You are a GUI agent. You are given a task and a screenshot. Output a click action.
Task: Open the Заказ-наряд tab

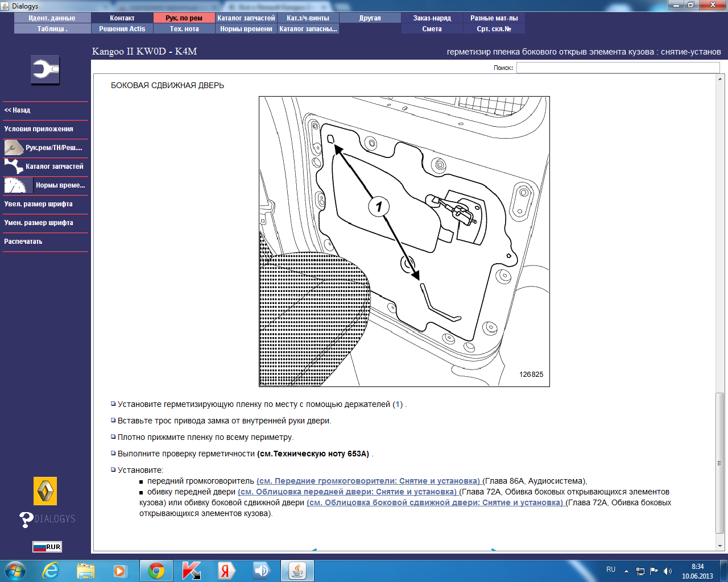(432, 18)
